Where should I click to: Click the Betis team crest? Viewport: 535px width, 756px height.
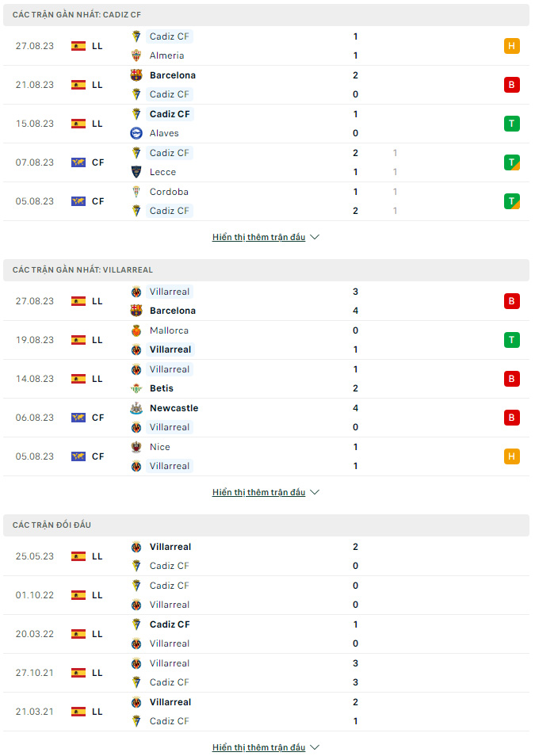tap(136, 388)
